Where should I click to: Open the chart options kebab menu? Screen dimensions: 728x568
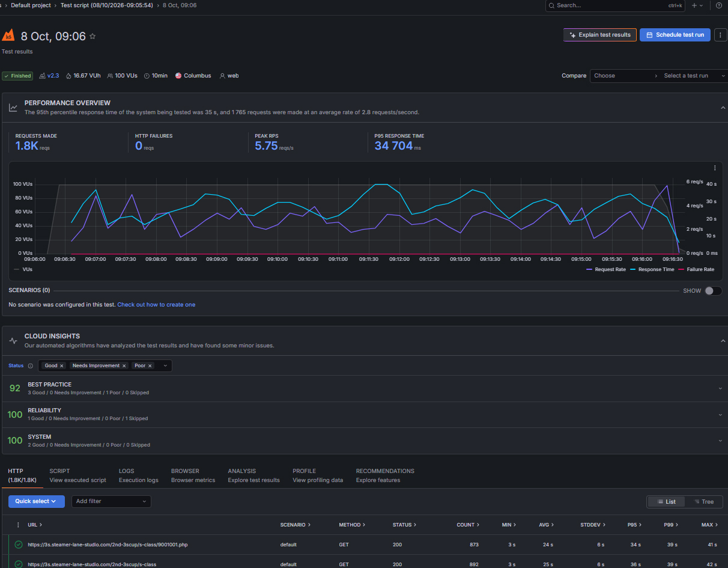pyautogui.click(x=715, y=168)
